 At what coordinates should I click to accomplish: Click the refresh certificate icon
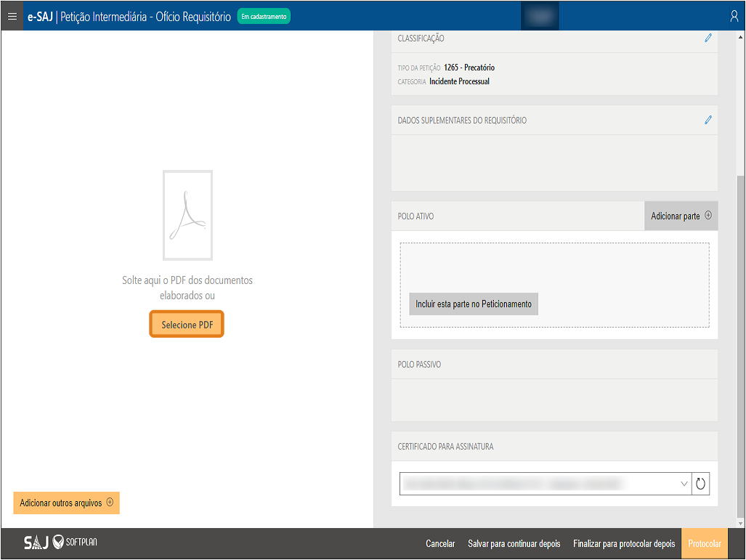pos(700,484)
